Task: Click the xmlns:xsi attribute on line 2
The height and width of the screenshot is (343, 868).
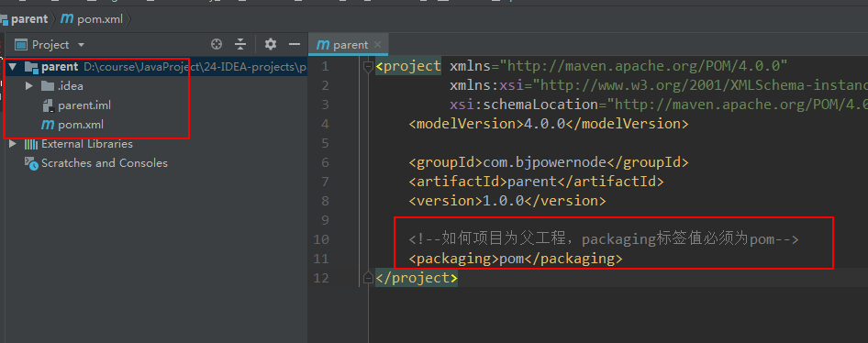Action: tap(659, 86)
